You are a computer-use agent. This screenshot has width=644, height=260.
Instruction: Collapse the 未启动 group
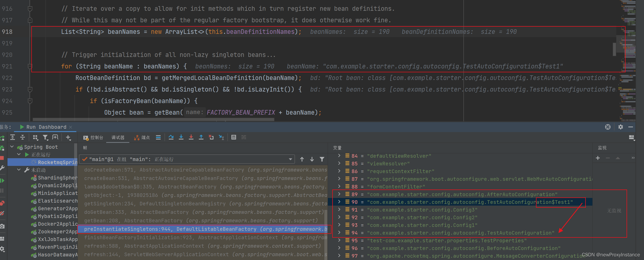pos(19,170)
